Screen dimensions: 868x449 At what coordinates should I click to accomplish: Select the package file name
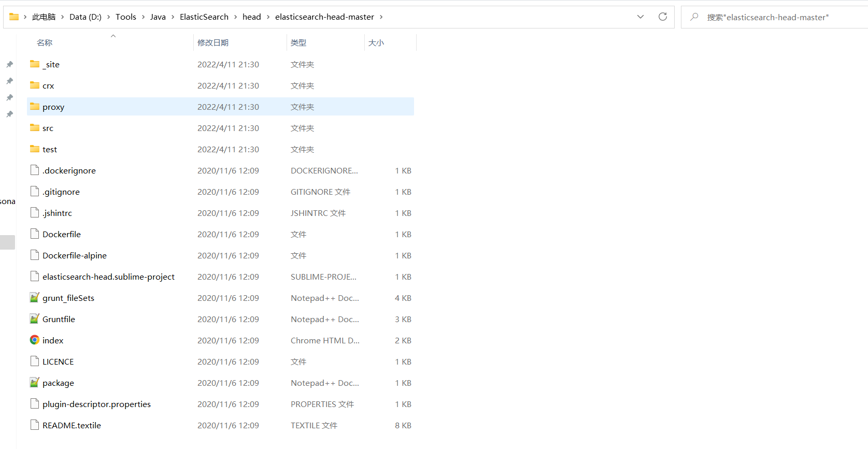(58, 383)
